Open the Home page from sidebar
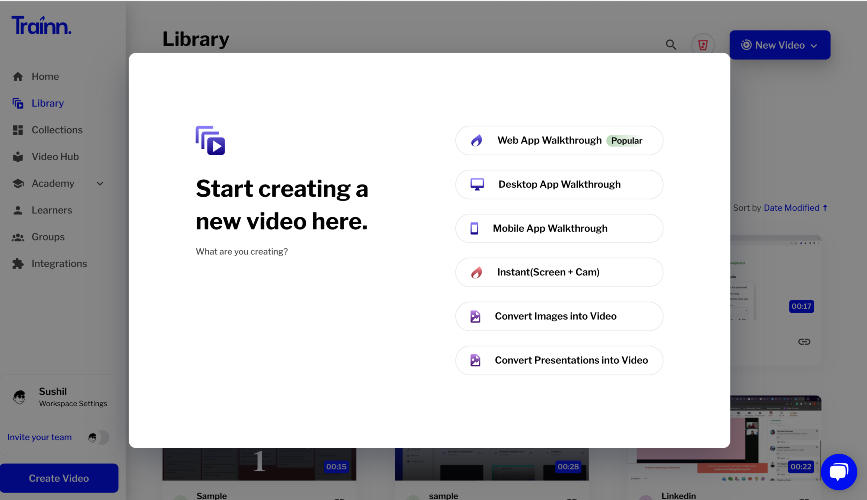The image size is (867, 500). 45,76
